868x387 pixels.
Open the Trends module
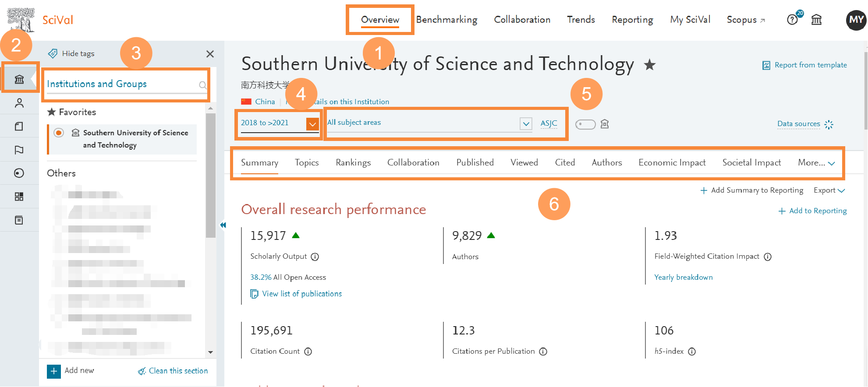[x=581, y=20]
